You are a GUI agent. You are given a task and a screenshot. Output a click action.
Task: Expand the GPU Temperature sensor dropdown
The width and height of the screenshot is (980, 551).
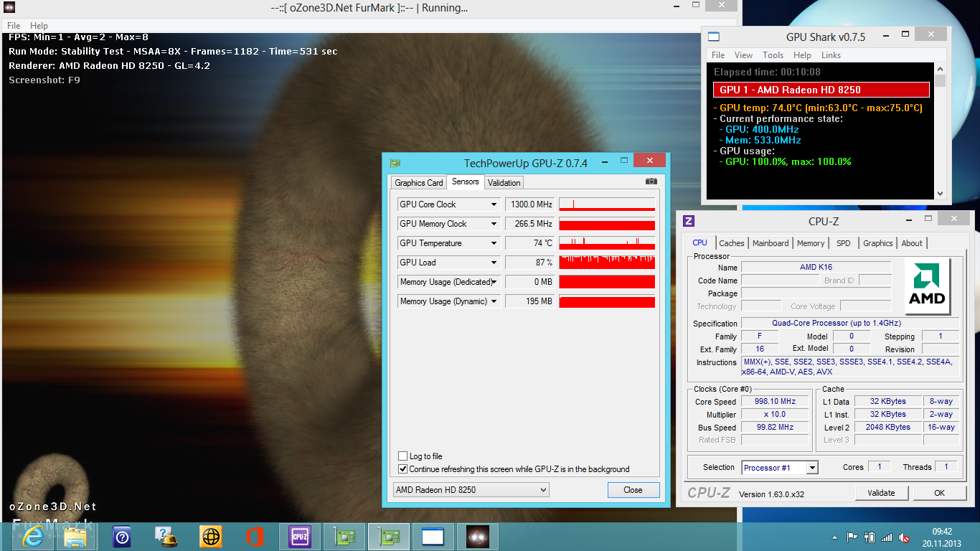pyautogui.click(x=494, y=243)
